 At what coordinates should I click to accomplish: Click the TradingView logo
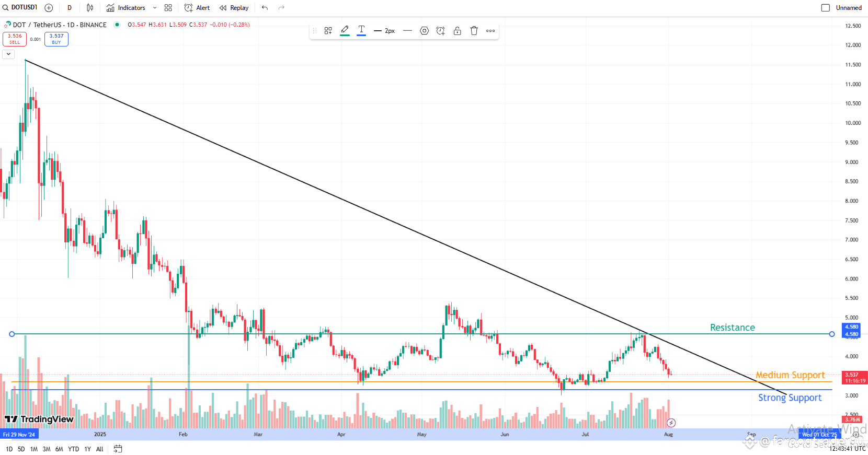click(x=39, y=419)
